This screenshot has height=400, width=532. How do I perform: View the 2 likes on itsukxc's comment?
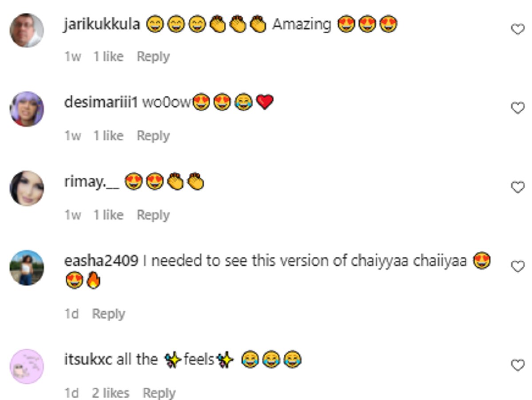[111, 393]
